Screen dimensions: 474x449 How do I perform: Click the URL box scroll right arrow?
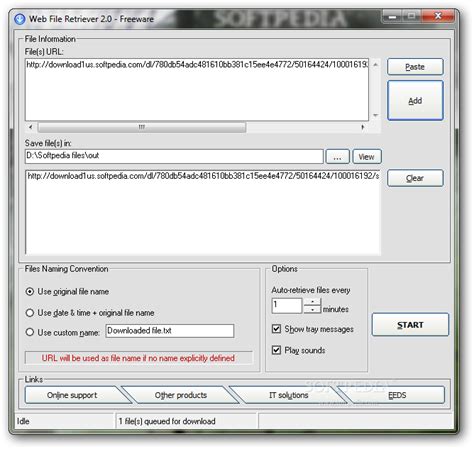point(363,127)
